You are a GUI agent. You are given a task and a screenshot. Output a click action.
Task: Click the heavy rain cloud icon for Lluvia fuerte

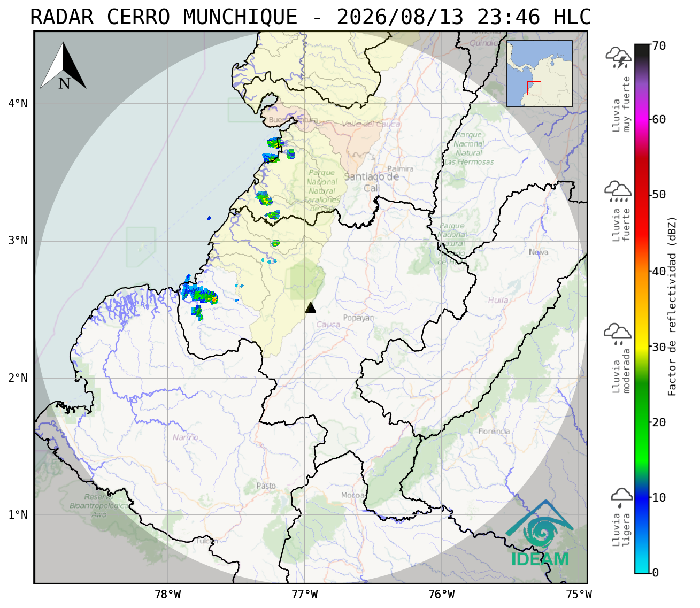tap(618, 191)
